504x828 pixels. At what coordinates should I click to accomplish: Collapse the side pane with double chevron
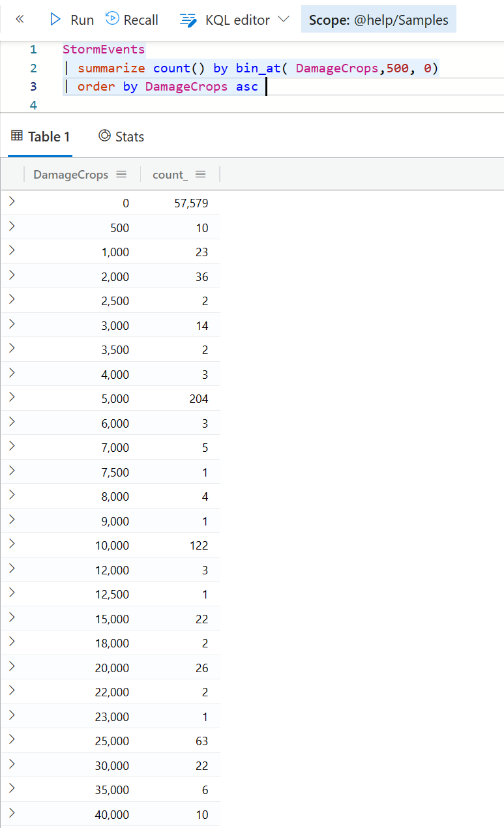tap(20, 20)
